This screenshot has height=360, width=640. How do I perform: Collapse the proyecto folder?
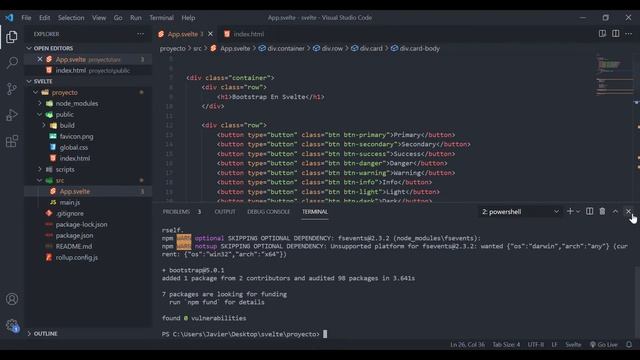click(x=36, y=92)
